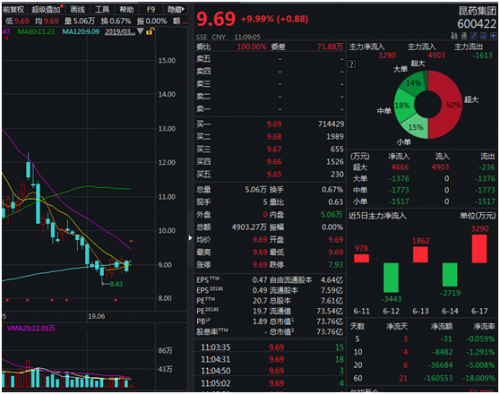Expand the date range dropdown triangle
Image resolution: width=500 pixels, height=394 pixels.
click(x=140, y=31)
